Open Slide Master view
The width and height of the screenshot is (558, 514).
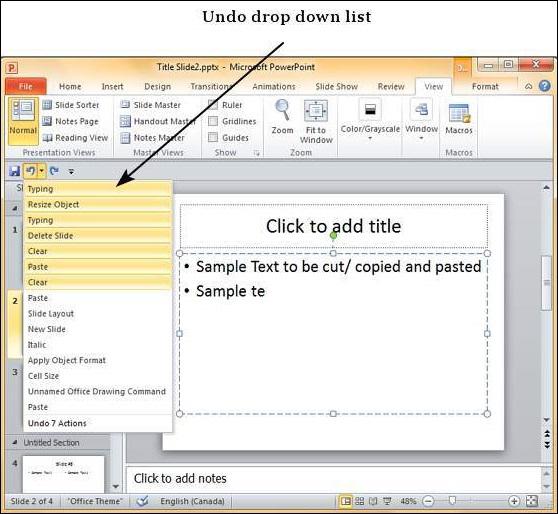click(x=151, y=105)
